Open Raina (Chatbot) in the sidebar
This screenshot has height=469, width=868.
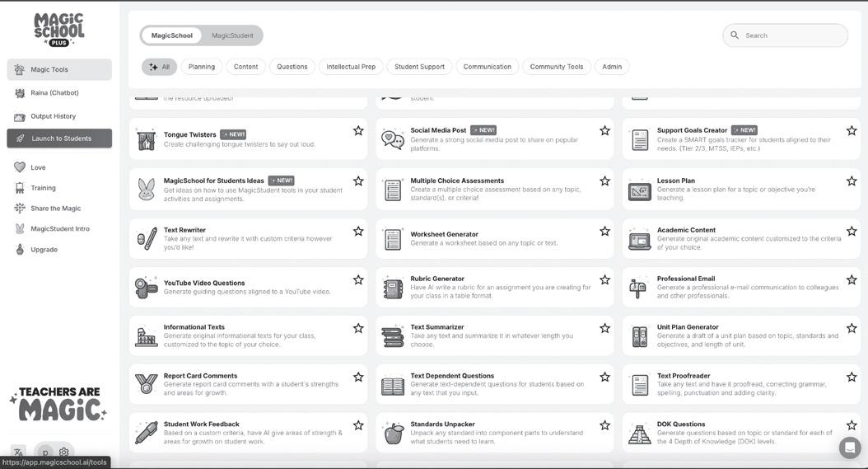[x=59, y=92]
